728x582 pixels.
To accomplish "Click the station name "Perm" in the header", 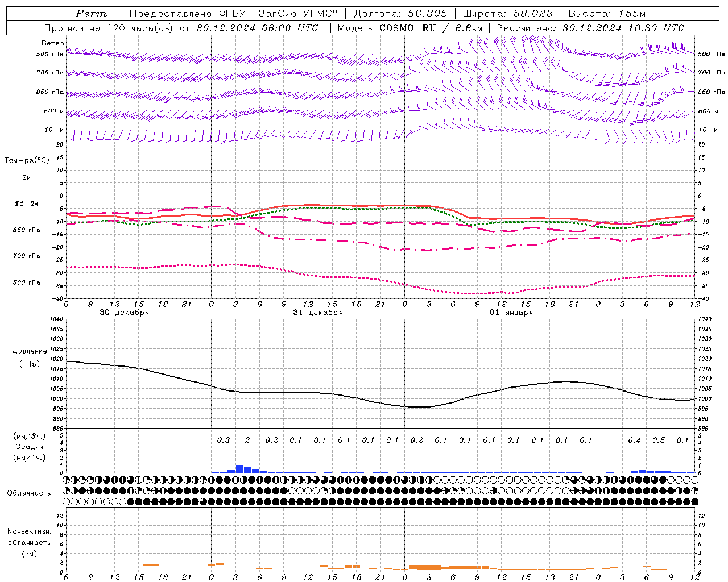I will pos(91,14).
